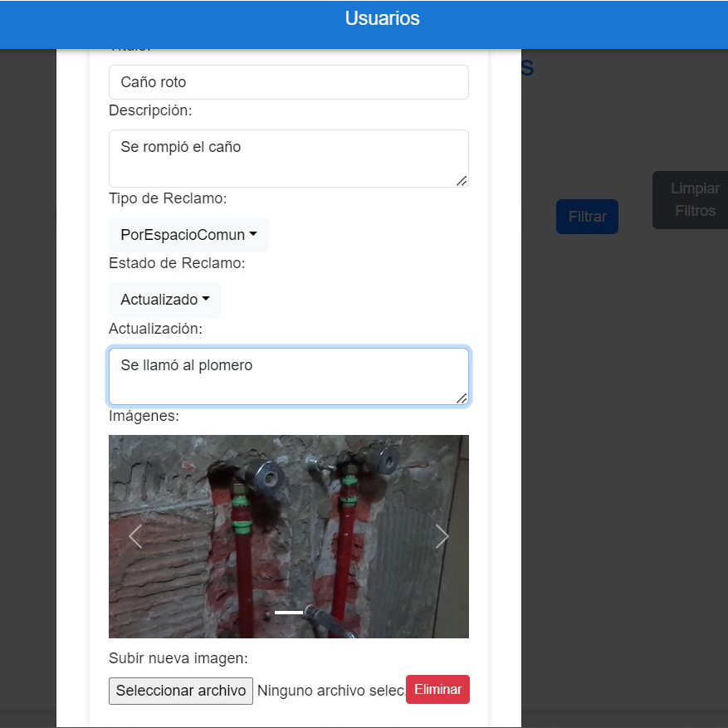Click the Tipo de Reclamo label

point(168,198)
